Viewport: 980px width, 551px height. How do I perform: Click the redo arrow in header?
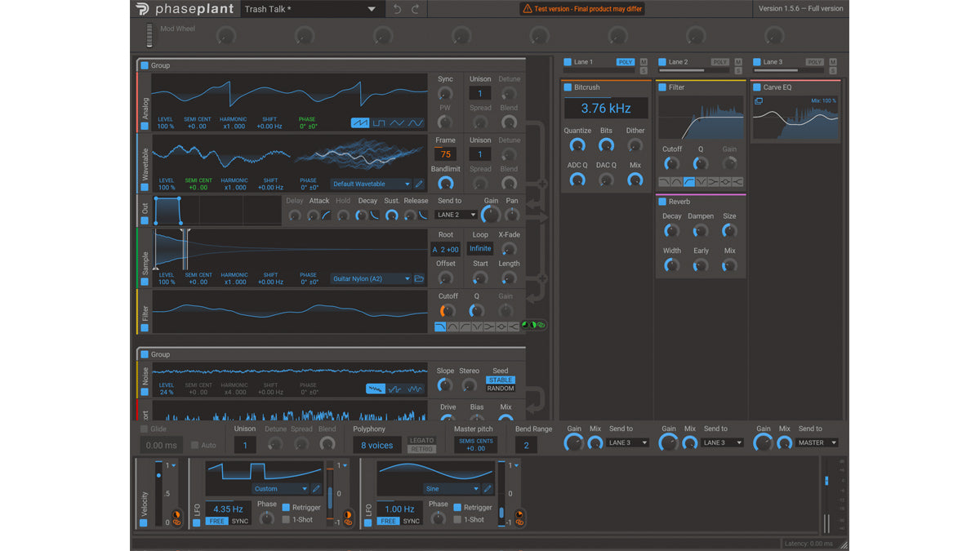(416, 9)
